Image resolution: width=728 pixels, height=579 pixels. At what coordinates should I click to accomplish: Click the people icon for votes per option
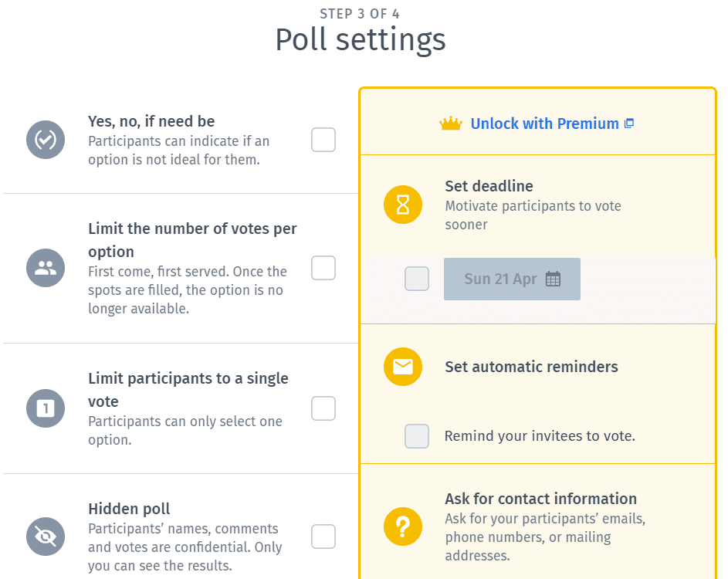point(46,268)
